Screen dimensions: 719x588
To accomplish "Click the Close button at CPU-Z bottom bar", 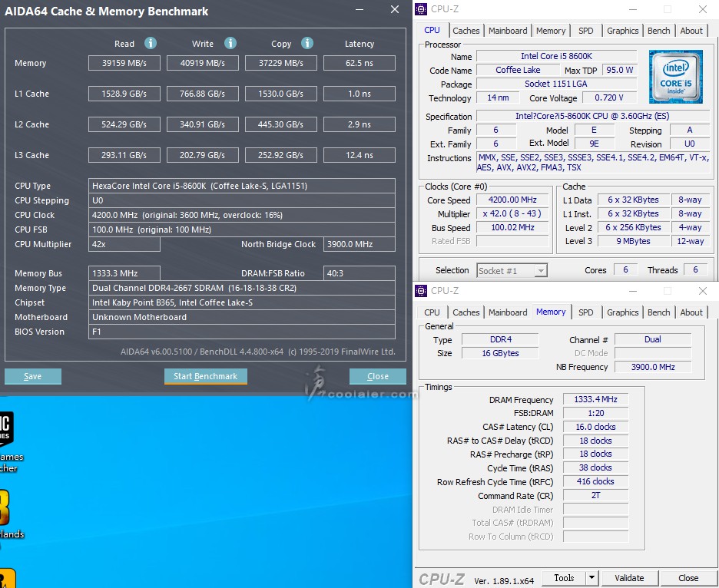I will pyautogui.click(x=688, y=578).
